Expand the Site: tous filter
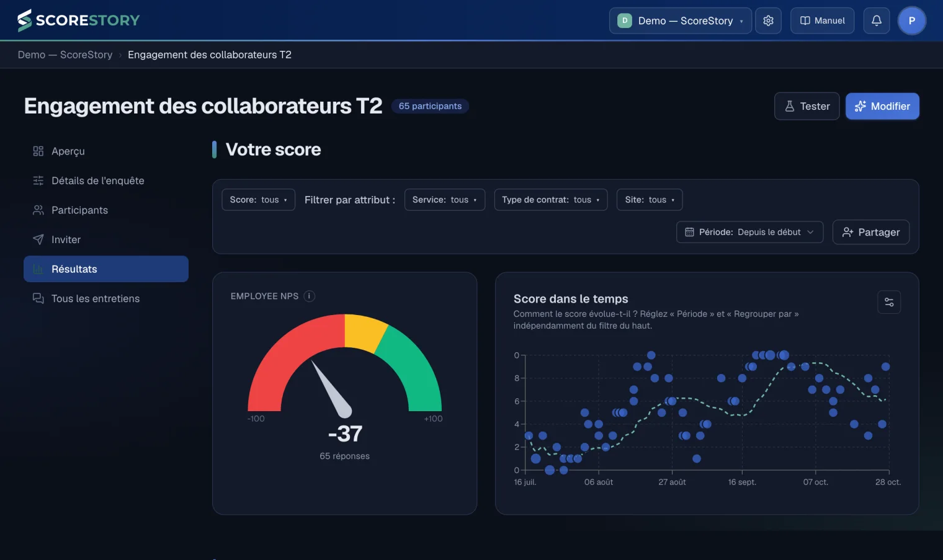This screenshot has height=560, width=943. pyautogui.click(x=650, y=200)
